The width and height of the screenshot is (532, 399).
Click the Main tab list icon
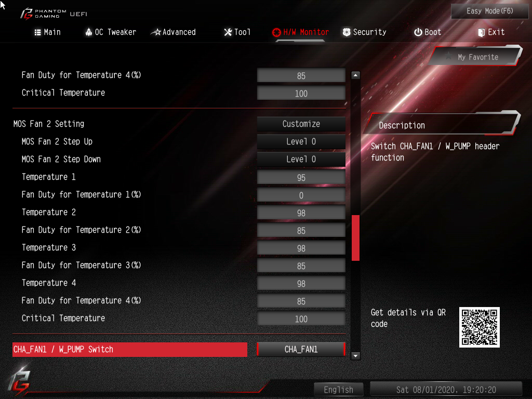tap(37, 32)
